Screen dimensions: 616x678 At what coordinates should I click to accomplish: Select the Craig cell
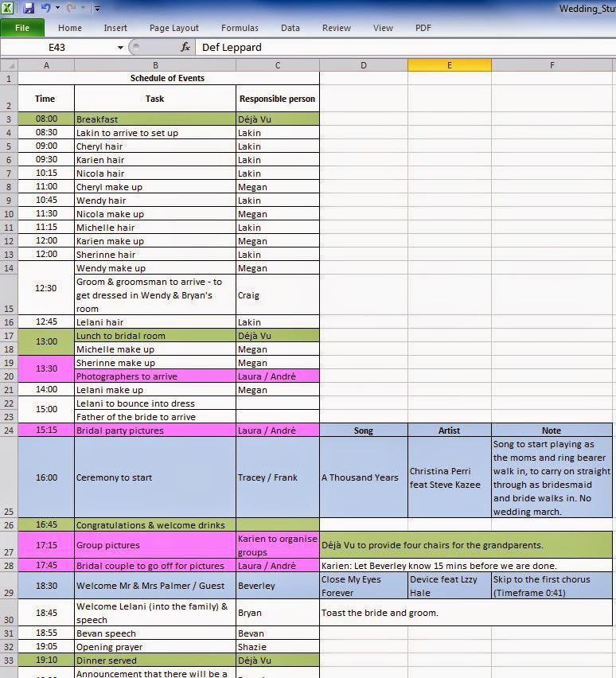[278, 295]
